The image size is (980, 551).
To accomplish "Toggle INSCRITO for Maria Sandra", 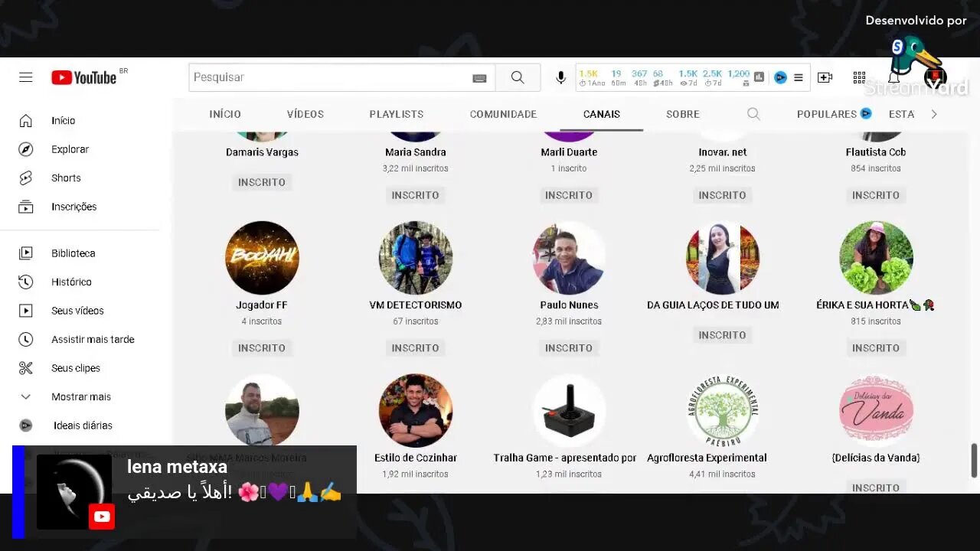I will [416, 195].
